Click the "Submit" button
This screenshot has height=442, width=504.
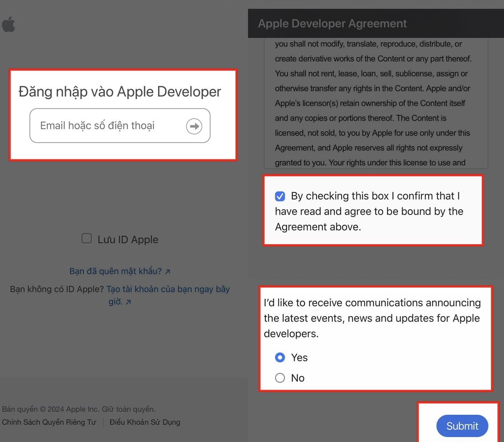462,426
